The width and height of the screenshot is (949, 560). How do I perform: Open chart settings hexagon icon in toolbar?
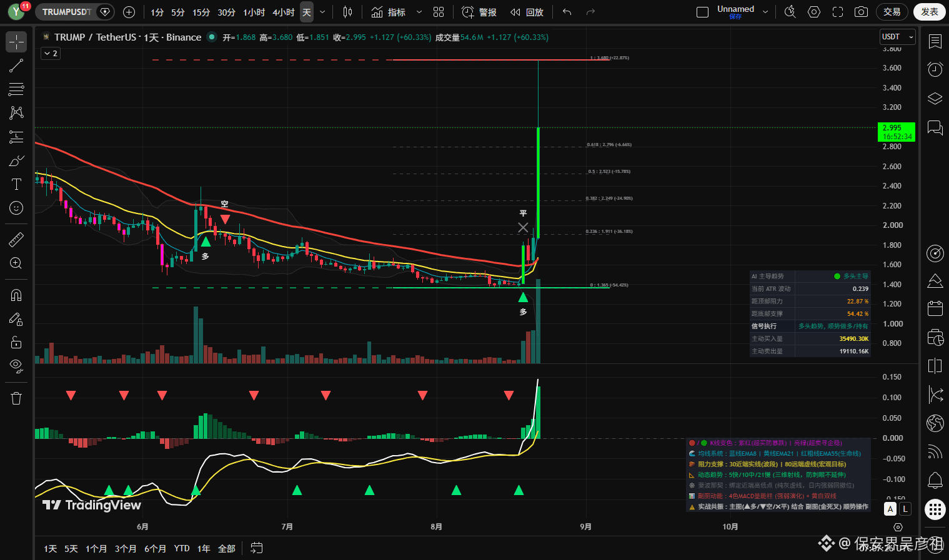coord(813,12)
